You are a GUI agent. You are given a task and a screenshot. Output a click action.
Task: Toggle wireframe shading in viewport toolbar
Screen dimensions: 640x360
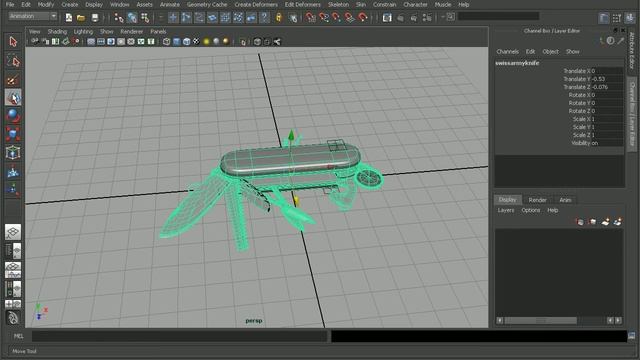[x=167, y=42]
